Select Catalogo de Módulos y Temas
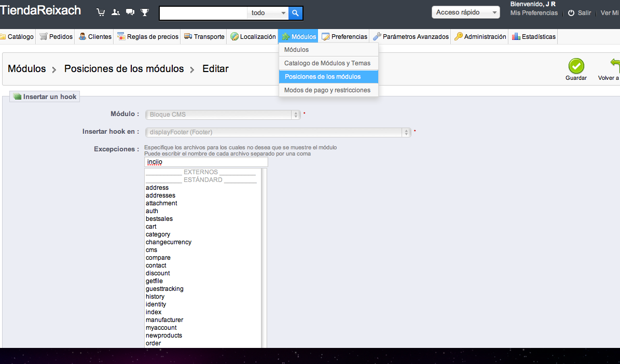 click(x=328, y=63)
